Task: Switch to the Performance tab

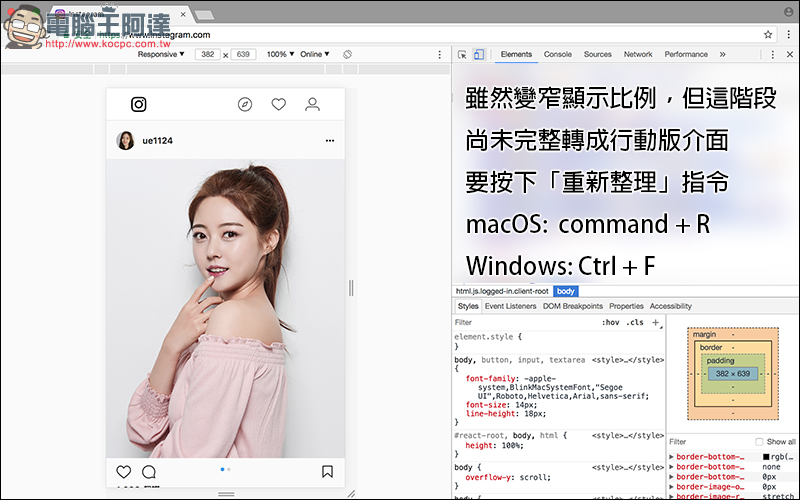Action: [x=686, y=54]
